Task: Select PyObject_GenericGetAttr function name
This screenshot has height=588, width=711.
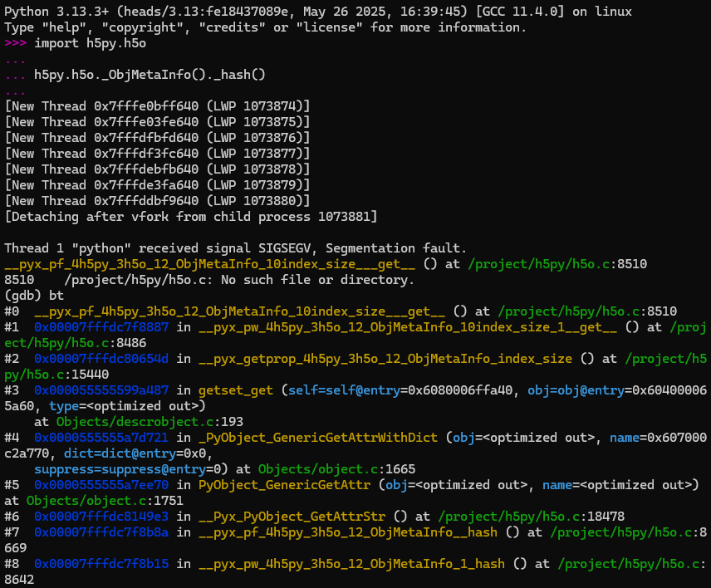Action: click(x=284, y=486)
